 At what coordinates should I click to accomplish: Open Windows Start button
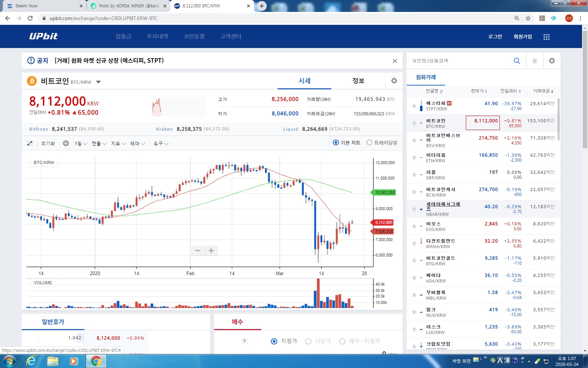tap(9, 361)
